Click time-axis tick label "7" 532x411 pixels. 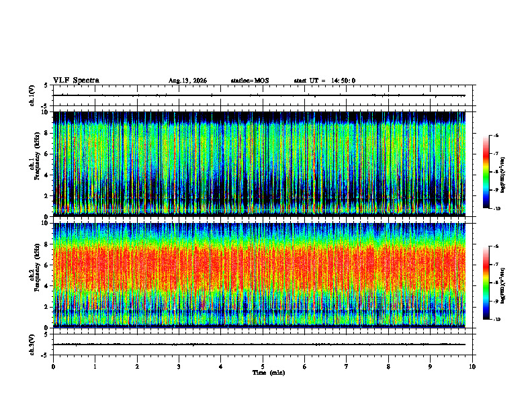click(347, 367)
